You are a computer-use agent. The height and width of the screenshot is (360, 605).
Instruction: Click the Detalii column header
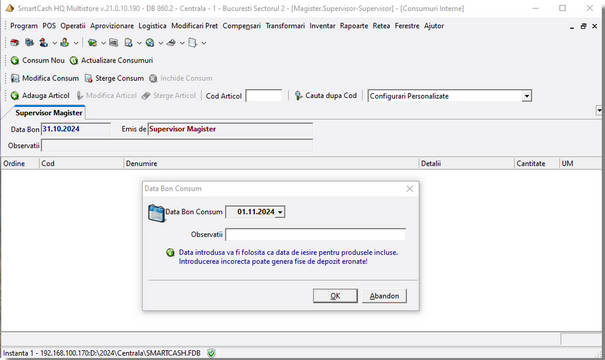466,163
